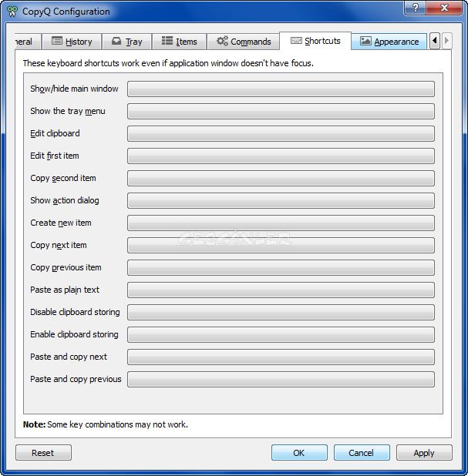Click the 'Copy second item' label
Viewport: 468px width, 476px height.
coord(63,178)
